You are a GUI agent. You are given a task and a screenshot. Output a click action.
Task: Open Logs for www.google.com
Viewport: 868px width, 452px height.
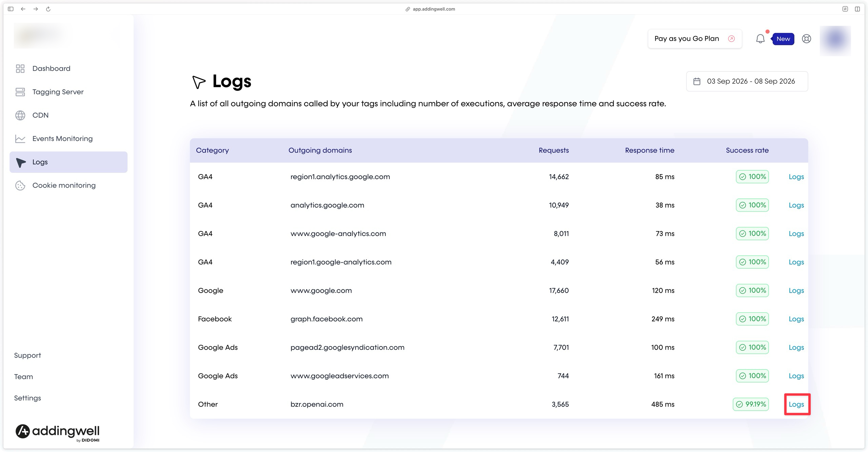click(796, 291)
